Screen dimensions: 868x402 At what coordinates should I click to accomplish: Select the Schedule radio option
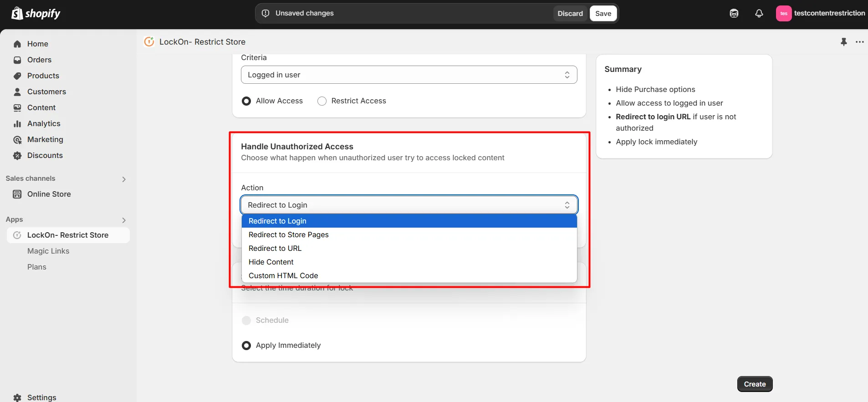(x=246, y=320)
